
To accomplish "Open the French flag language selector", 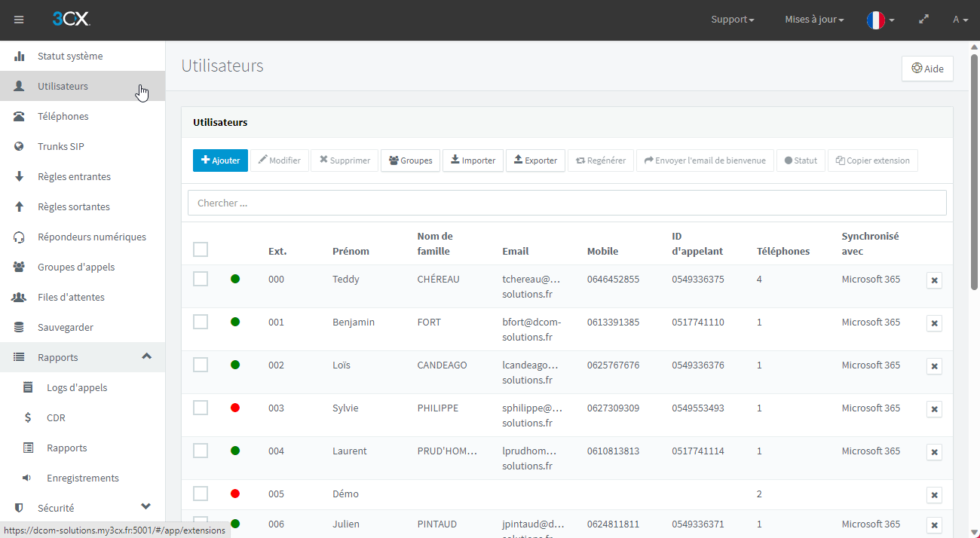I will click(880, 20).
